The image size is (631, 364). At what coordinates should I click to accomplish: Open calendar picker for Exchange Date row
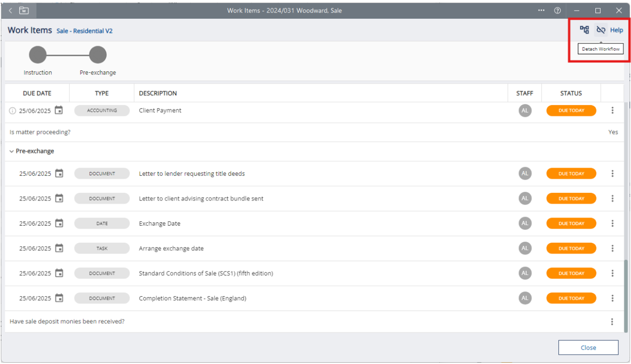[59, 223]
